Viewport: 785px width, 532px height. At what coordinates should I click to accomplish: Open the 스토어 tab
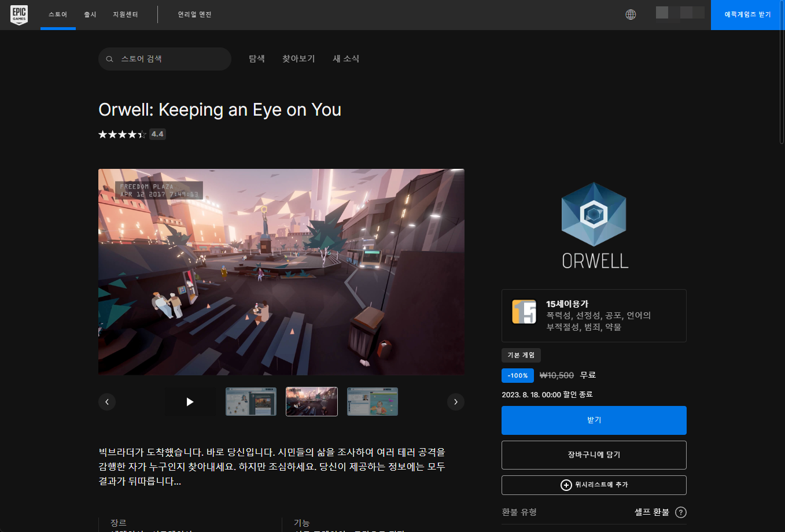pos(58,14)
